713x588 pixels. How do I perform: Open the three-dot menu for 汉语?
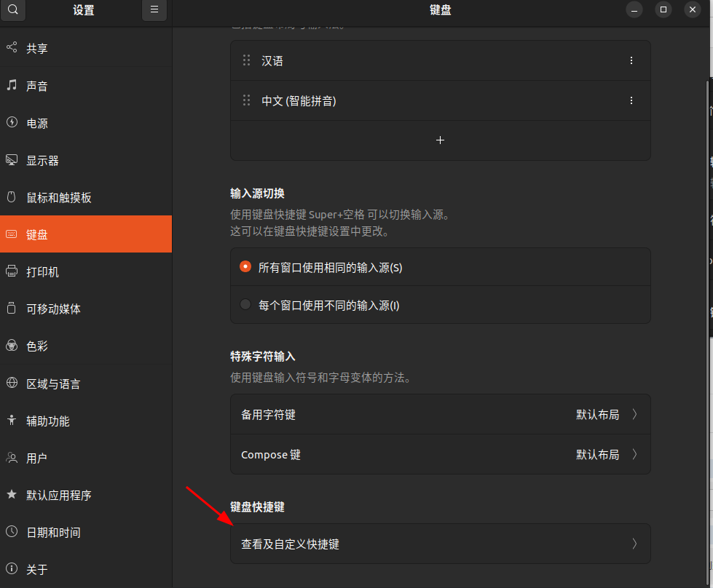[x=631, y=60]
